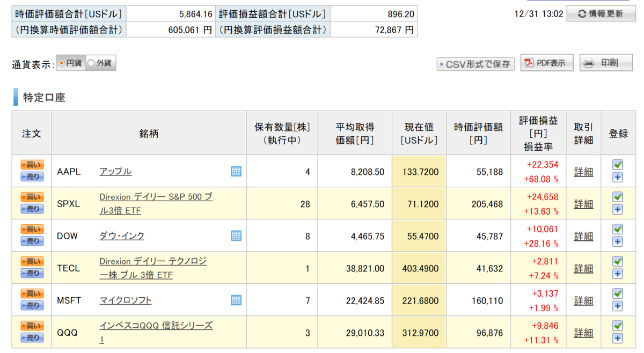
Task: Click the 売り button for TECL
Action: (32, 274)
